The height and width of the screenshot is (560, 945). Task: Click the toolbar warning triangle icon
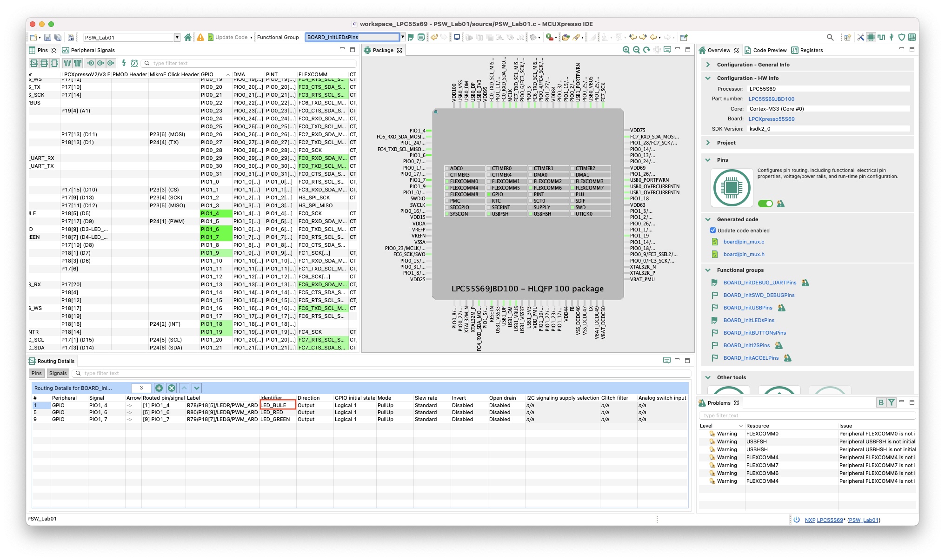200,37
